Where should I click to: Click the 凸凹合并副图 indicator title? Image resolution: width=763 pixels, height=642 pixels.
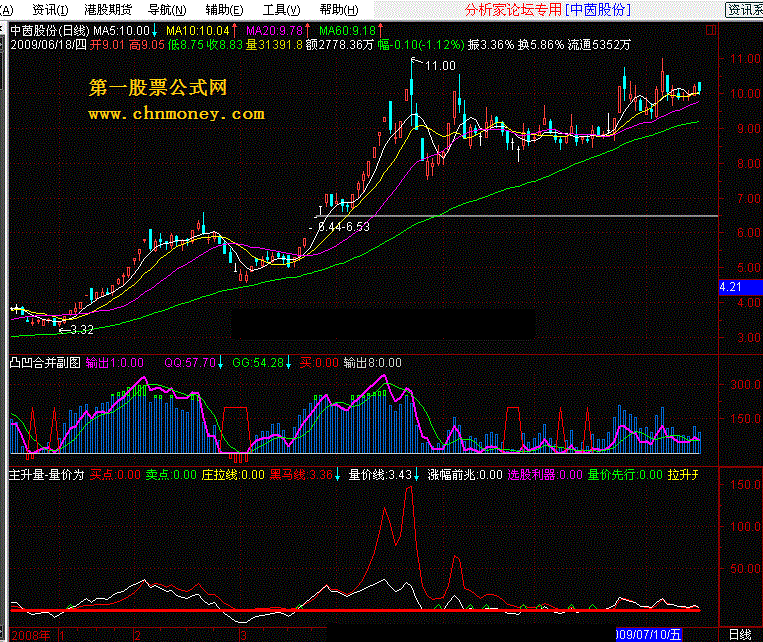pos(45,363)
